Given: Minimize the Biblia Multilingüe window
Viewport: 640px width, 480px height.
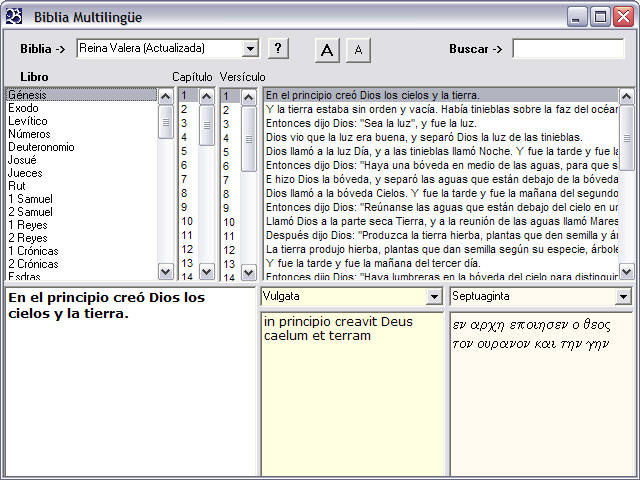Looking at the screenshot, I should coord(576,17).
